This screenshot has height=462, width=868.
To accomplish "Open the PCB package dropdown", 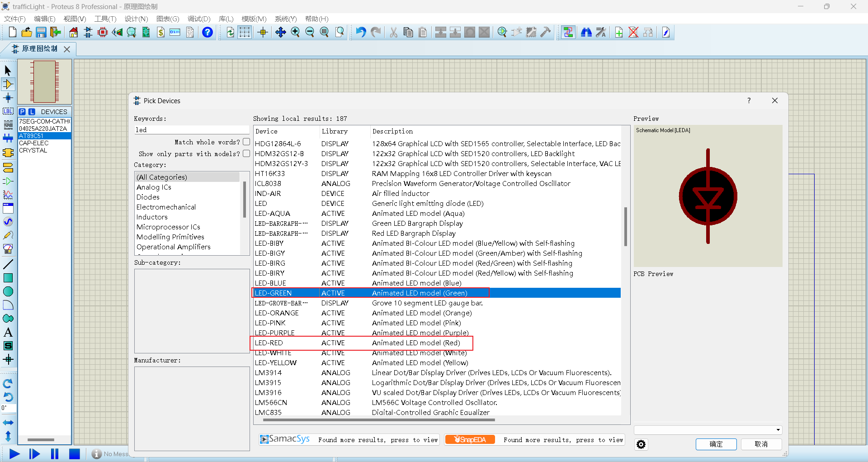I will point(708,430).
